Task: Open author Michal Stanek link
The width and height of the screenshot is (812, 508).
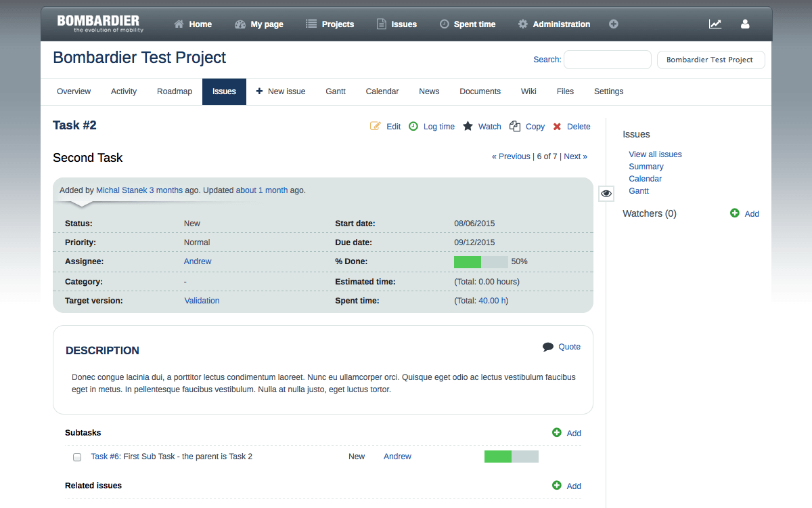Action: (x=121, y=190)
